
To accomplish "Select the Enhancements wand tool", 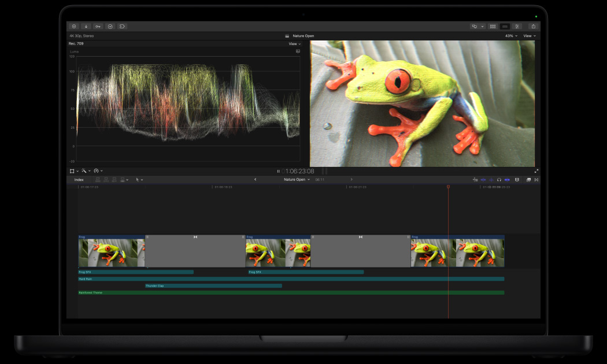I will 85,171.
